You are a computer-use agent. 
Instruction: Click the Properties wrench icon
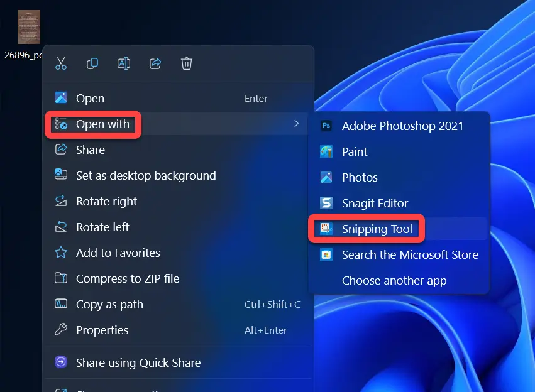[61, 329]
